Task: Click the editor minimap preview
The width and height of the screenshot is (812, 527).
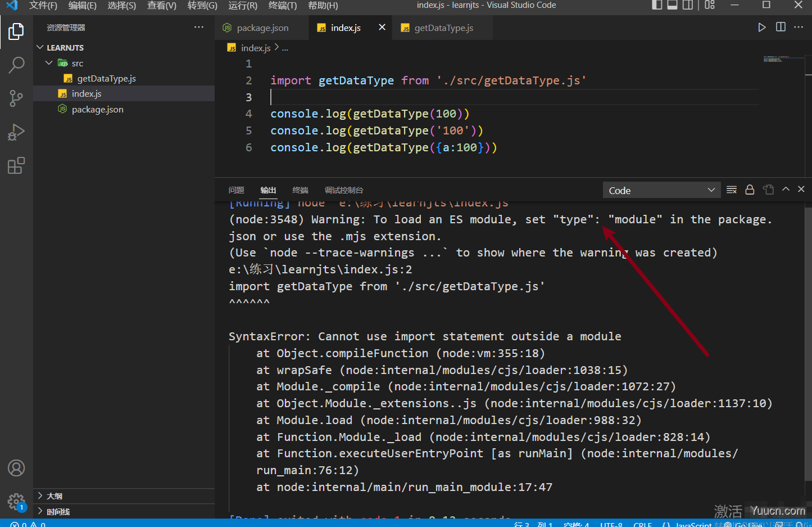Action: tap(783, 59)
